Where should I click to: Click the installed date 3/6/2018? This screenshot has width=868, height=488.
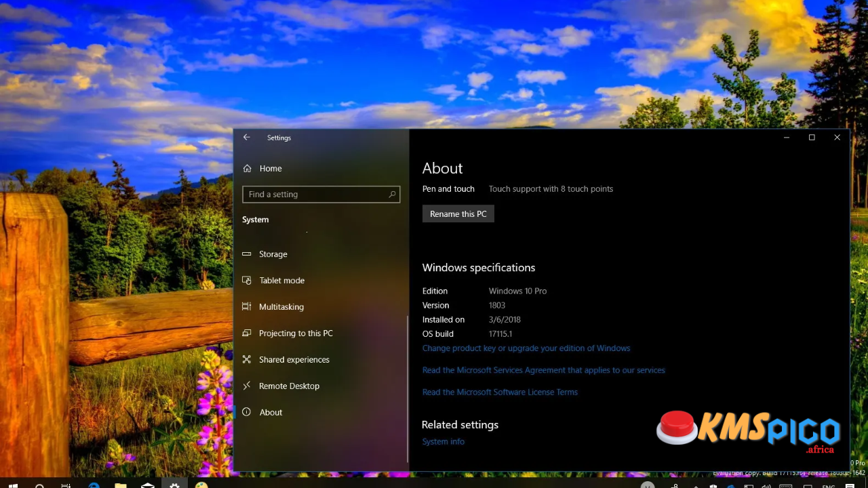click(x=505, y=319)
